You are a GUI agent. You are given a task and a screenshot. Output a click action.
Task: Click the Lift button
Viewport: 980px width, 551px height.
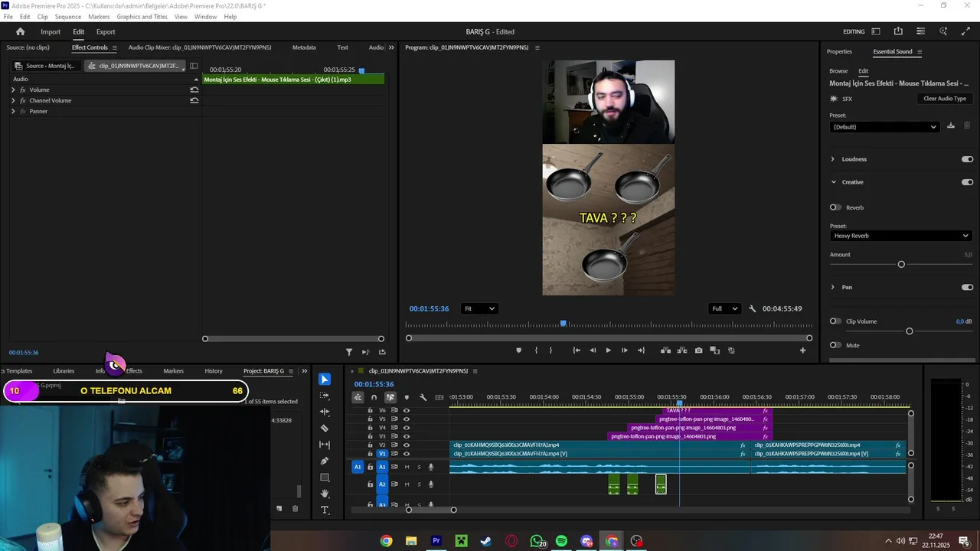click(666, 350)
